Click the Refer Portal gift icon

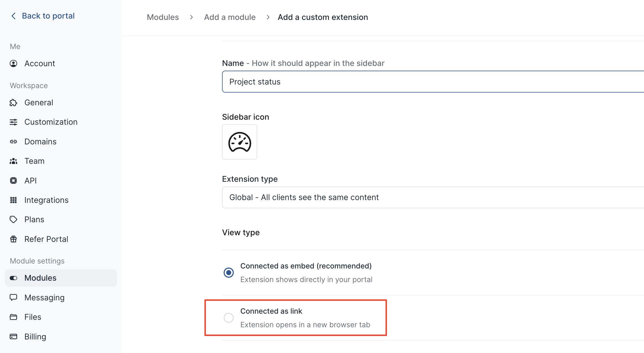(13, 239)
